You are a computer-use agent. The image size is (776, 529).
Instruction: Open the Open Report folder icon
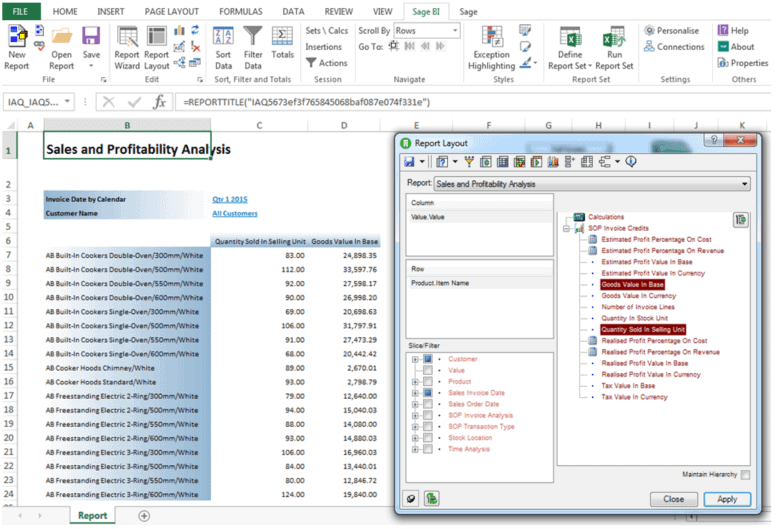click(61, 37)
